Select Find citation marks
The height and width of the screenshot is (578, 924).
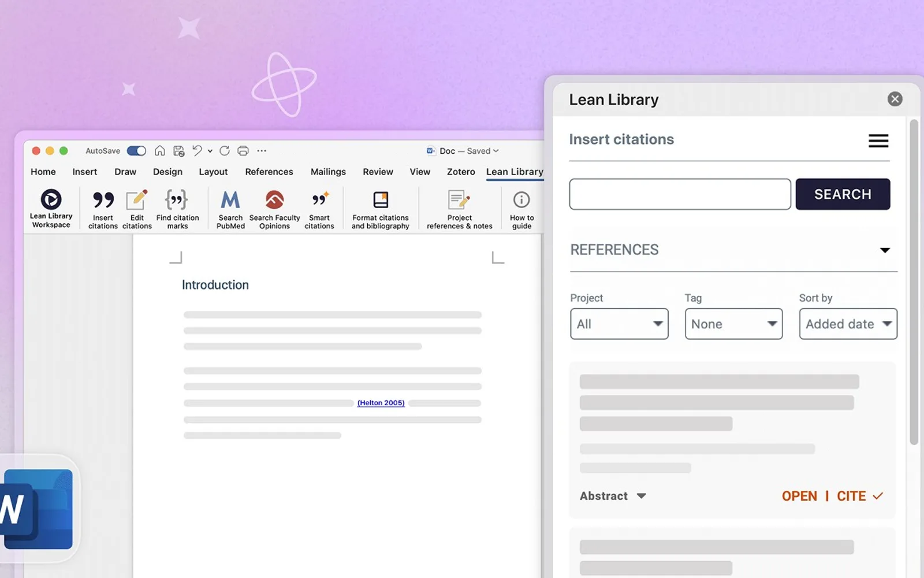(177, 210)
